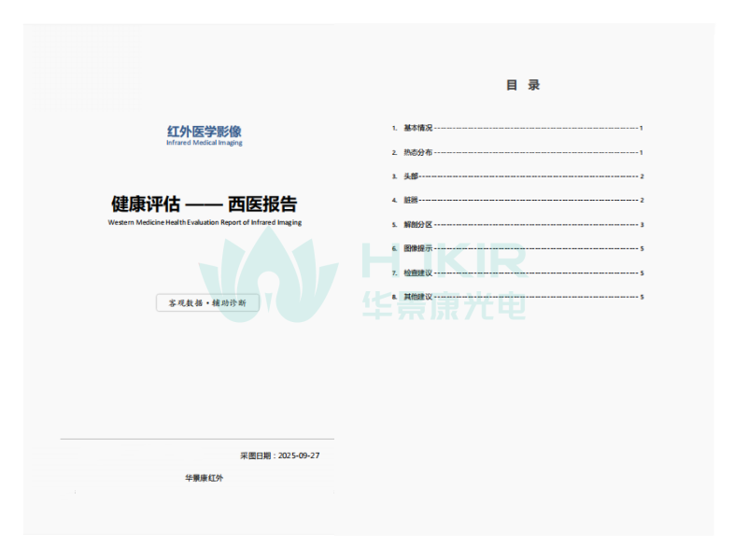
Task: Click the 客观数据·辅助诊断 boxed label
Action: tap(206, 303)
